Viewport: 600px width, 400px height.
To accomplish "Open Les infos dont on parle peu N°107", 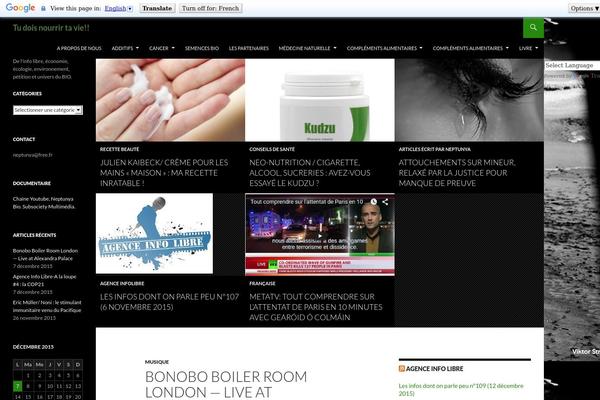I will [x=170, y=302].
